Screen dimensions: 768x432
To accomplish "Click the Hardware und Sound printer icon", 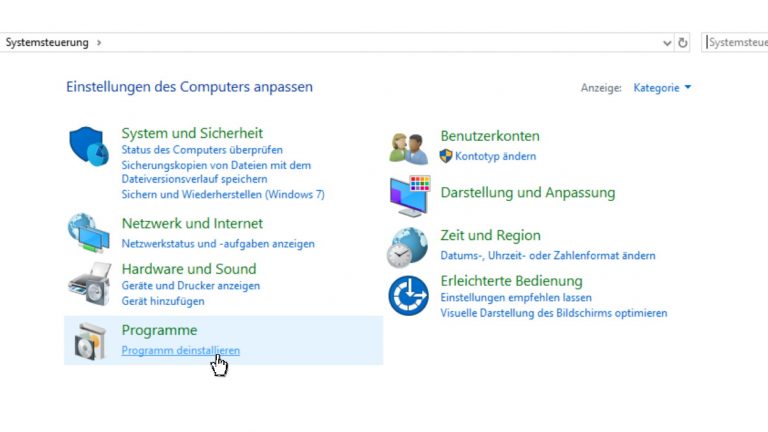I will pyautogui.click(x=90, y=284).
